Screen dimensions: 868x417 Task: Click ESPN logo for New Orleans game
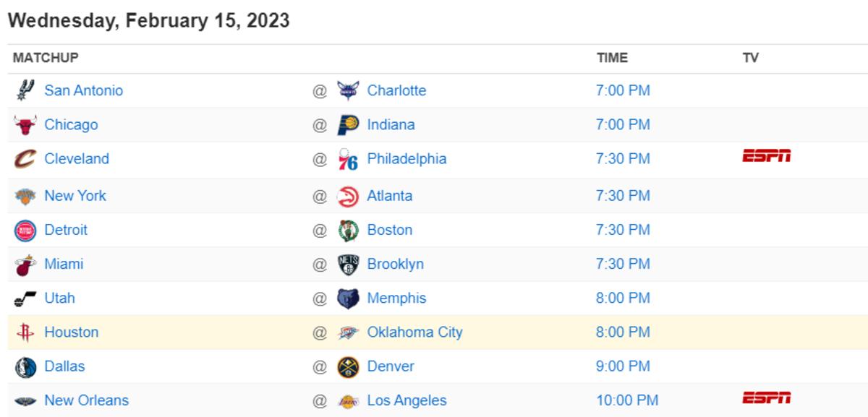tap(766, 397)
